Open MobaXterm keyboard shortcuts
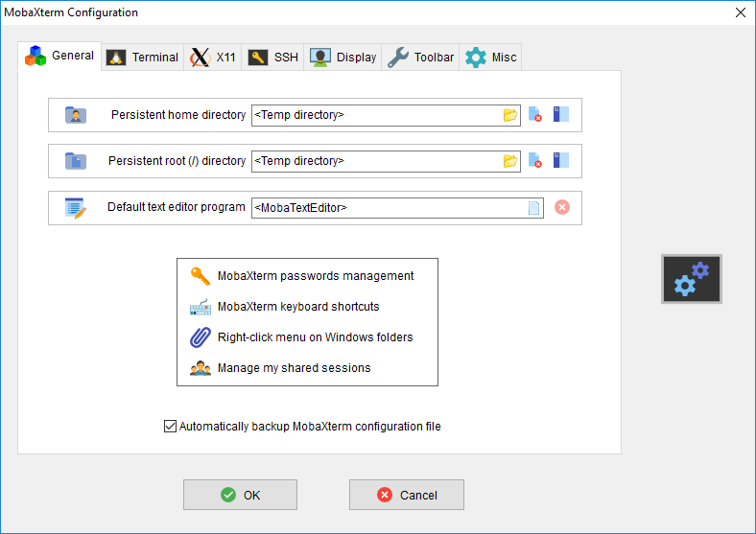Screen dimensions: 756x534 [297, 307]
